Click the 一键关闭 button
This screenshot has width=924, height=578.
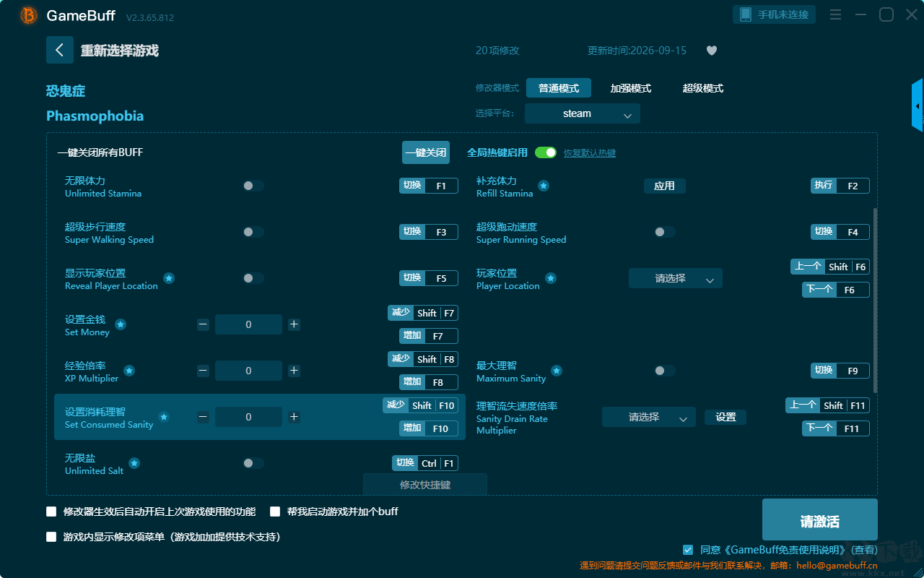[x=426, y=152]
